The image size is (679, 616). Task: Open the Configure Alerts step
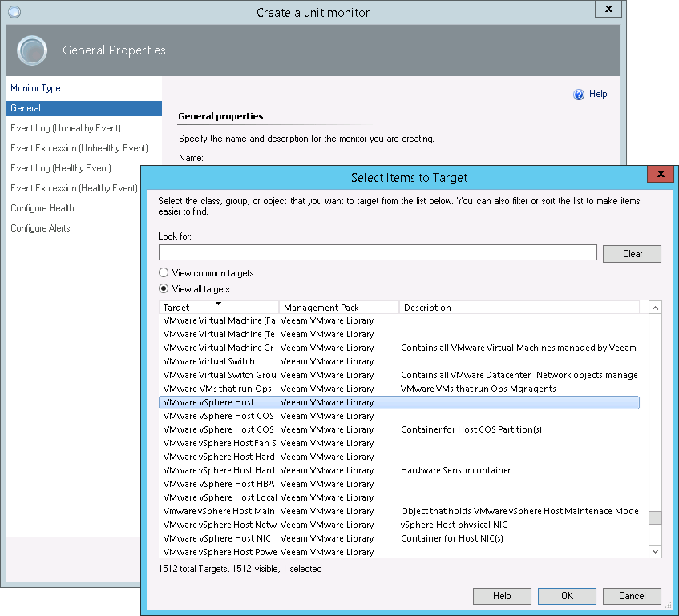[40, 228]
